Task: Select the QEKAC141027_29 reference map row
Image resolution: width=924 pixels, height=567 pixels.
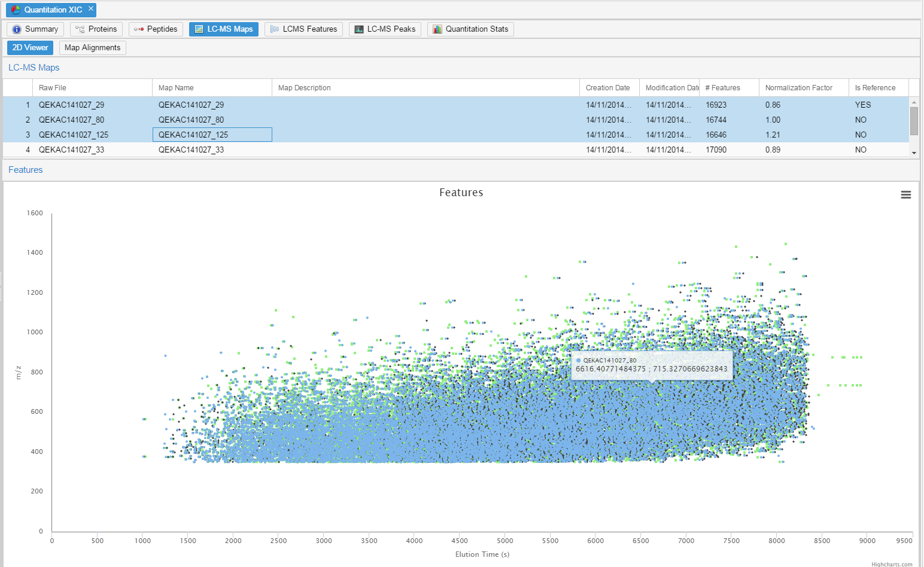Action: 71,105
